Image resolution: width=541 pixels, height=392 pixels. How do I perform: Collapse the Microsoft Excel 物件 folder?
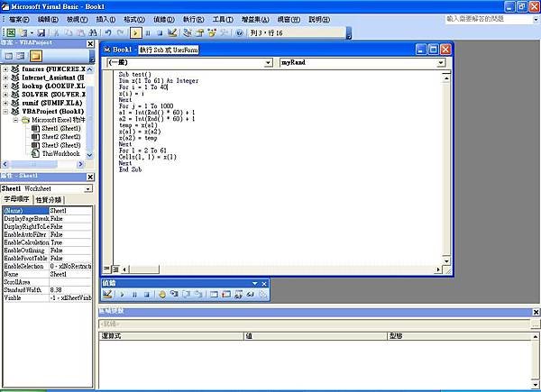click(x=15, y=120)
